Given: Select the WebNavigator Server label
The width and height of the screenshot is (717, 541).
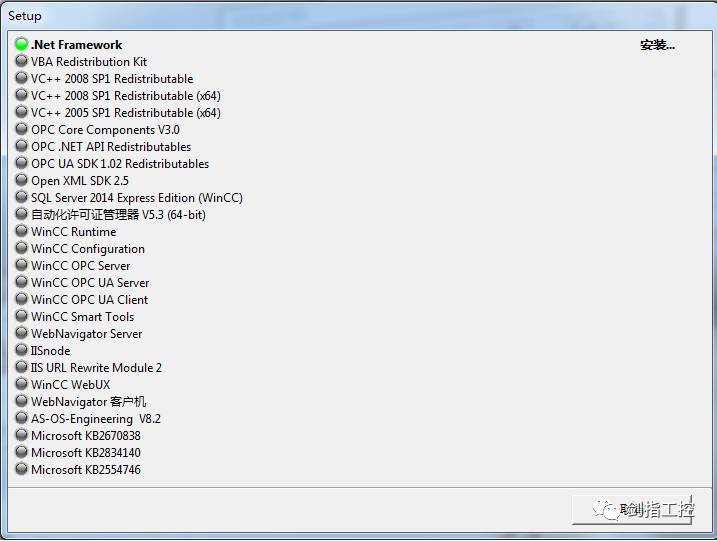Looking at the screenshot, I should [x=86, y=334].
